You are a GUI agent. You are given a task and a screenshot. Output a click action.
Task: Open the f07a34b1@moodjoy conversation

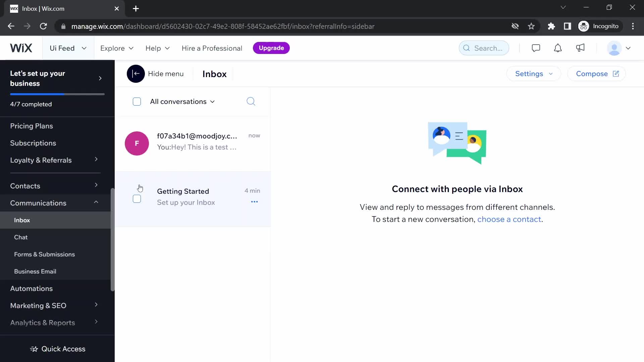pyautogui.click(x=193, y=143)
